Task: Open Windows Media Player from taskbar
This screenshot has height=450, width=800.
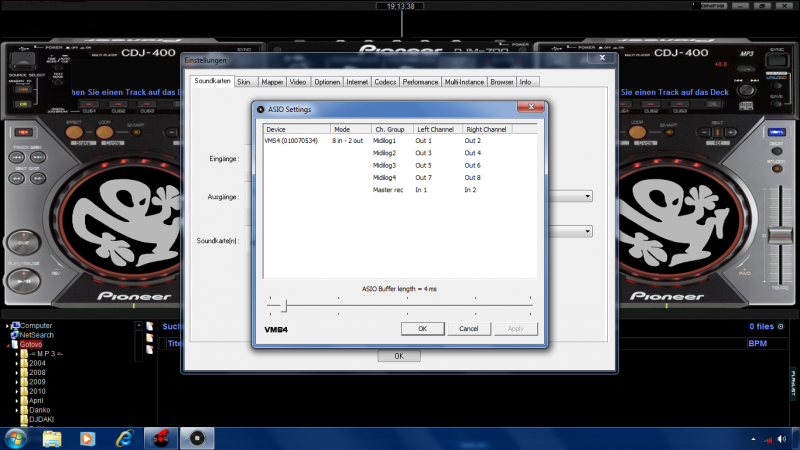Action: point(88,437)
